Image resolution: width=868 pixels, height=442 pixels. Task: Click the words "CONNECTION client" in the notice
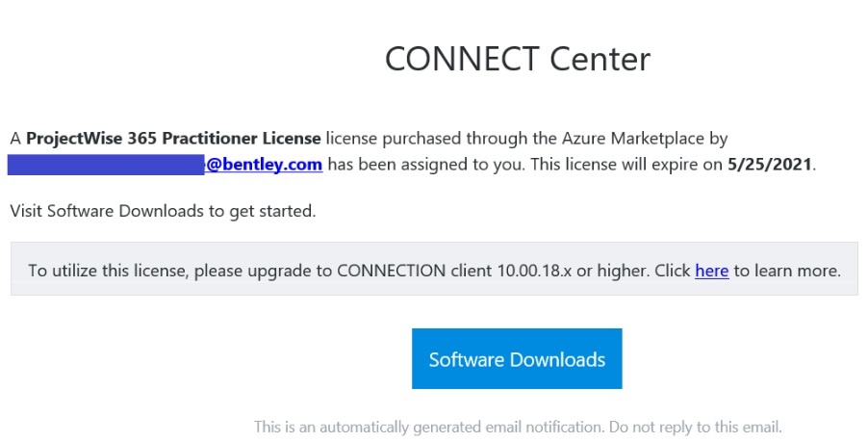point(414,271)
